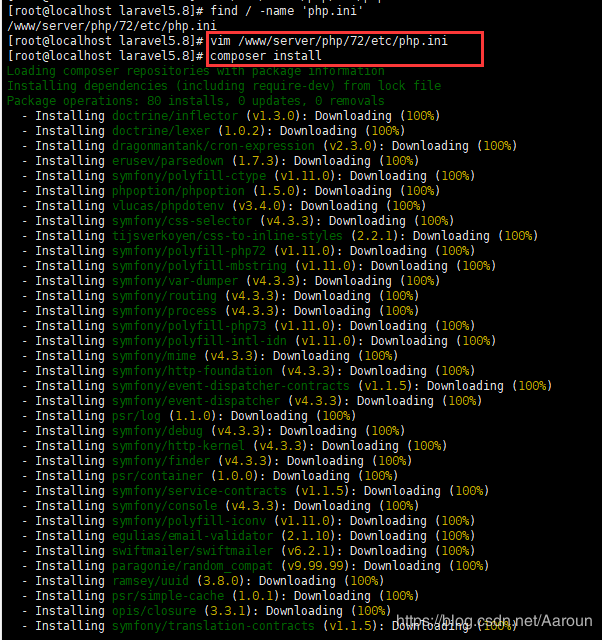Click package name symfony/console
The width and height of the screenshot is (602, 640).
(x=164, y=506)
